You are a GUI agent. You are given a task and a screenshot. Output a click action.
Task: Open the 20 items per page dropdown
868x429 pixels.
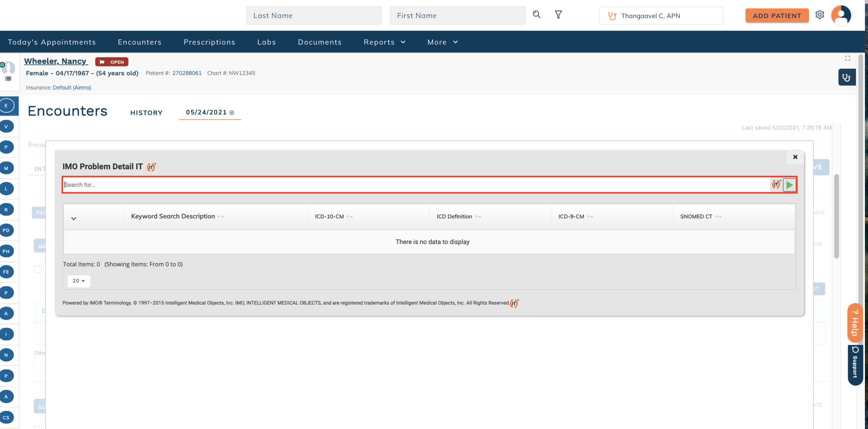pyautogui.click(x=79, y=281)
